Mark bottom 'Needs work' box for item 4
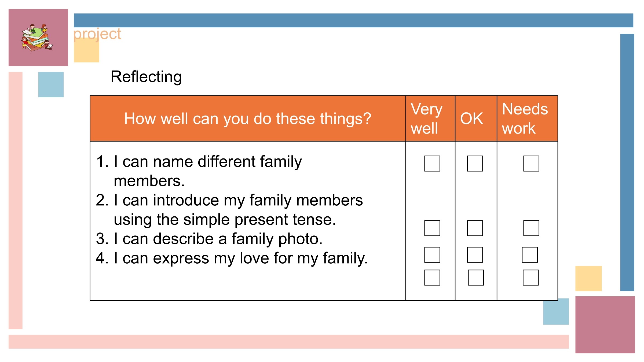This screenshot has height=362, width=644. (x=530, y=277)
